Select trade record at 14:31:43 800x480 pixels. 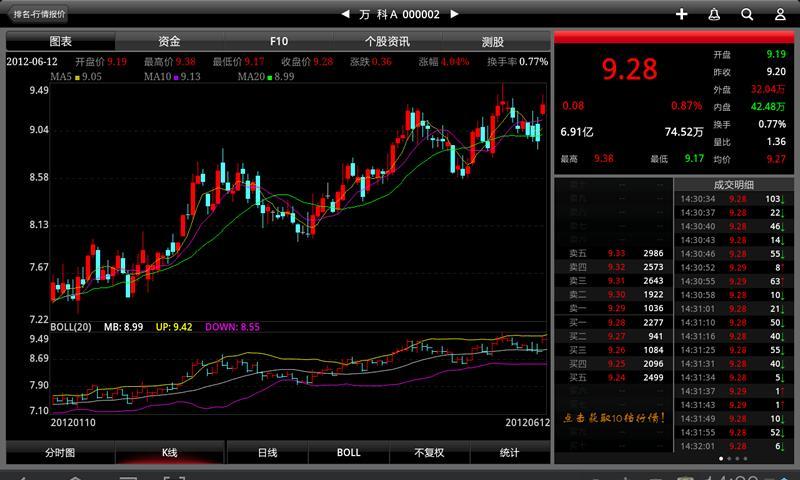coord(733,405)
